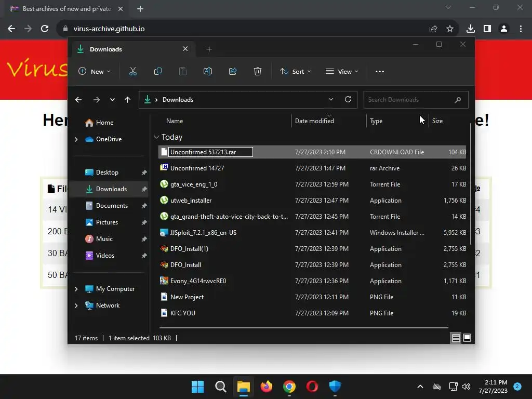Viewport: 532px width, 399px height.
Task: Bookmark this page with the star icon
Action: click(449, 29)
